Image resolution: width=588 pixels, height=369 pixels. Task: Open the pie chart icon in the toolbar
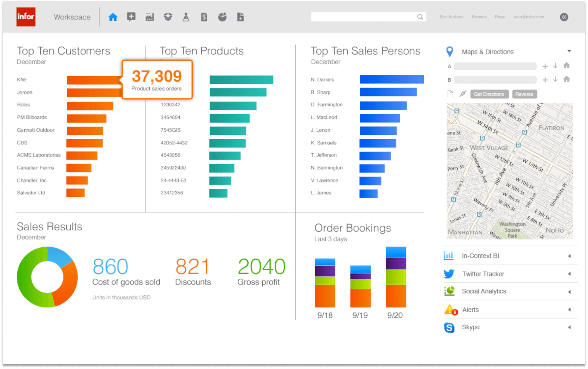tap(222, 17)
